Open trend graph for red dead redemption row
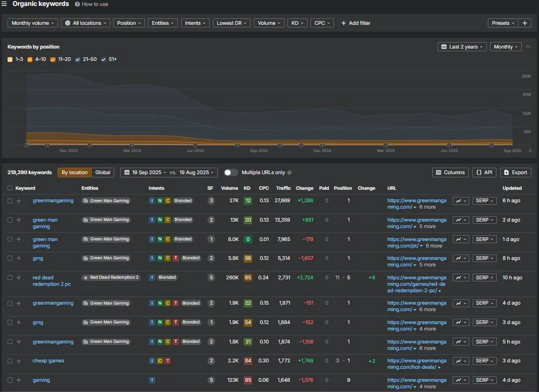This screenshot has height=392, width=539. click(x=461, y=278)
